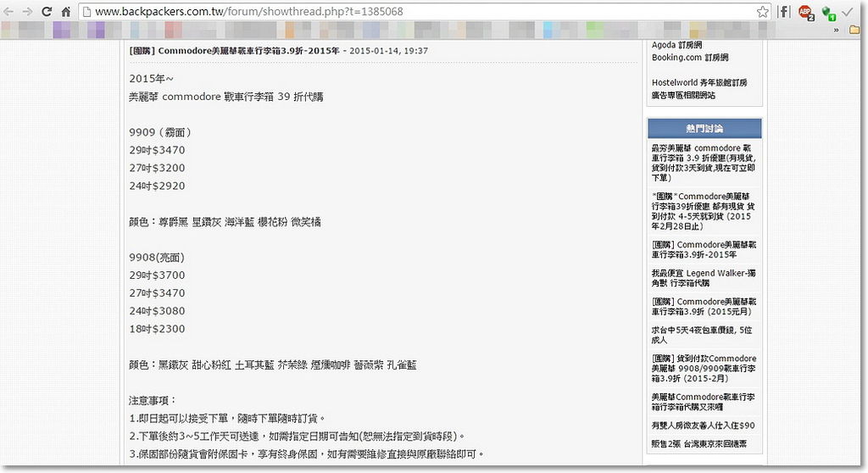Open the green shield extension
The height and width of the screenshot is (473, 868).
828,13
